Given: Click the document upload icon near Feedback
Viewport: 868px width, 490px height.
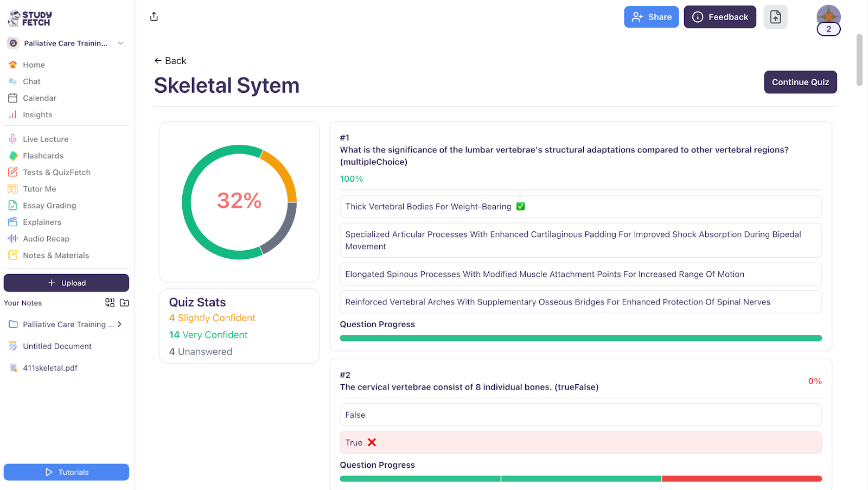Looking at the screenshot, I should coord(775,17).
